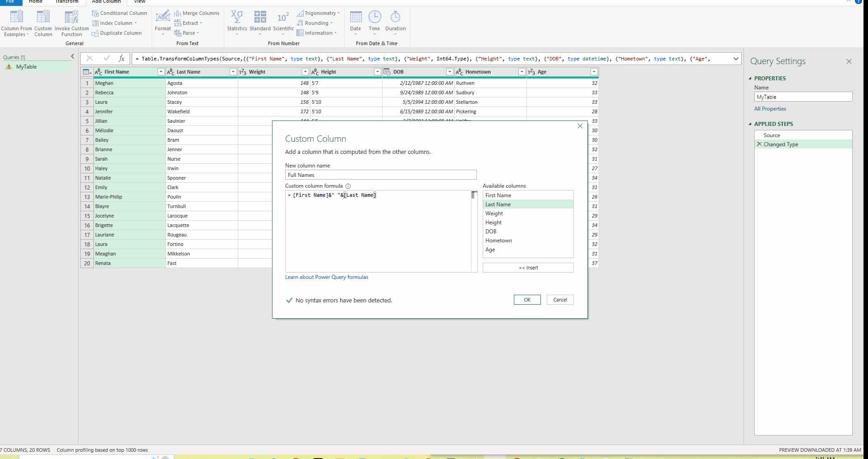Collapse the Queries pane
Image resolution: width=868 pixels, height=459 pixels.
(72, 56)
